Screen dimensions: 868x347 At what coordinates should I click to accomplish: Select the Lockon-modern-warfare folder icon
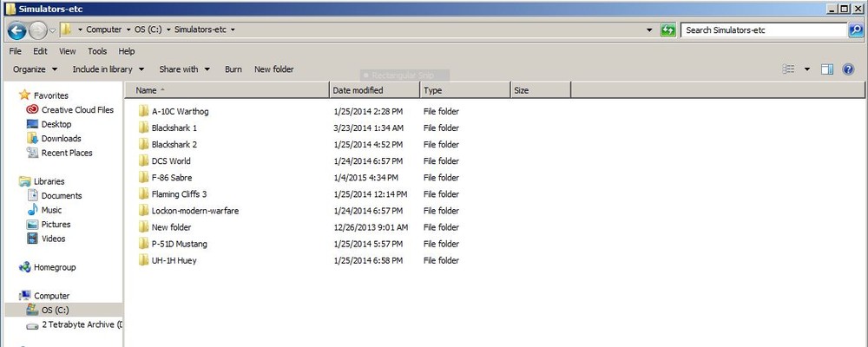pyautogui.click(x=144, y=210)
